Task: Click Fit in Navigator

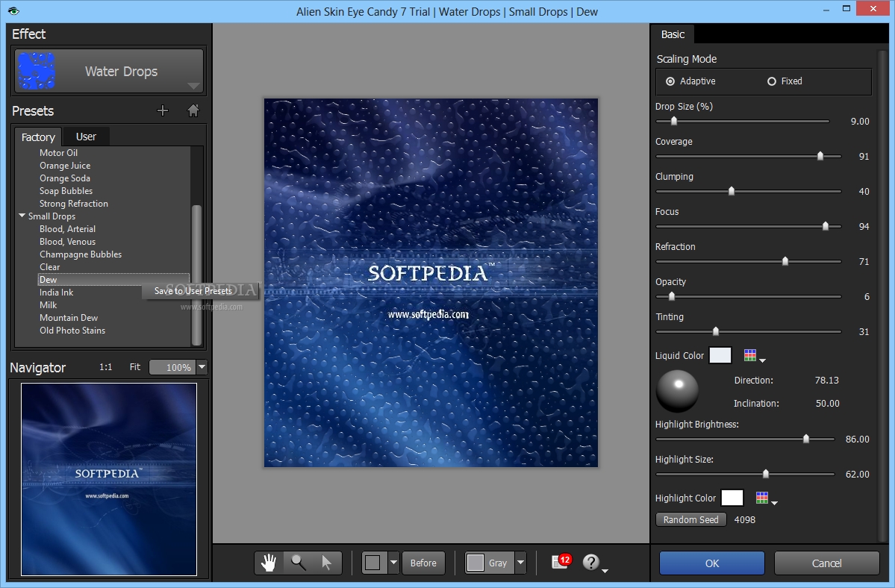Action: [134, 367]
